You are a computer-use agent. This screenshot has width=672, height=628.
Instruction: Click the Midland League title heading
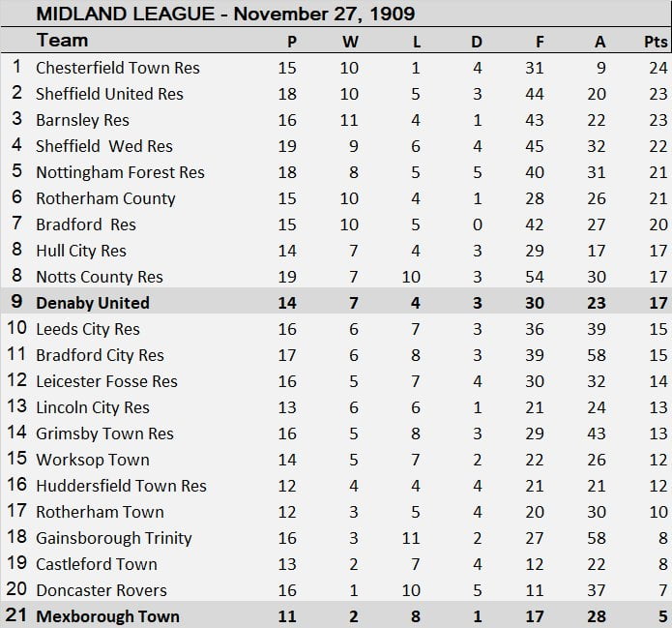coord(225,14)
